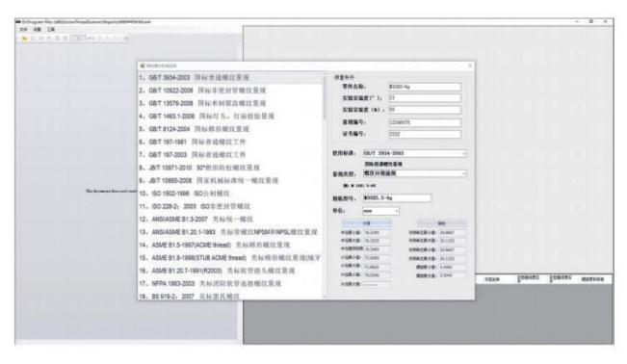Screen dimensions: 627x364
Task: Close the standards selection dialog
Action: pos(470,65)
